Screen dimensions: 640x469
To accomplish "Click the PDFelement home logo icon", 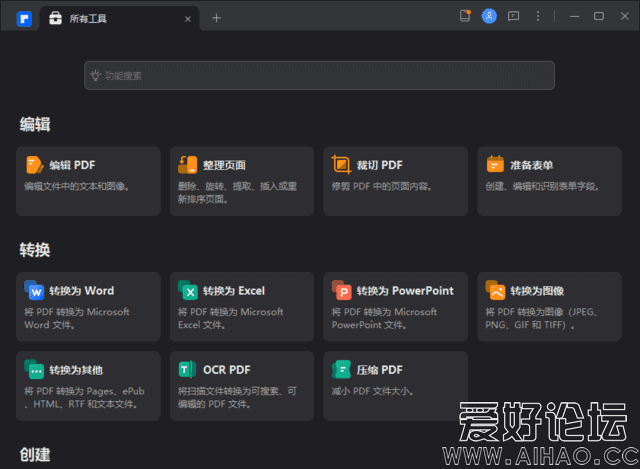I will (24, 19).
